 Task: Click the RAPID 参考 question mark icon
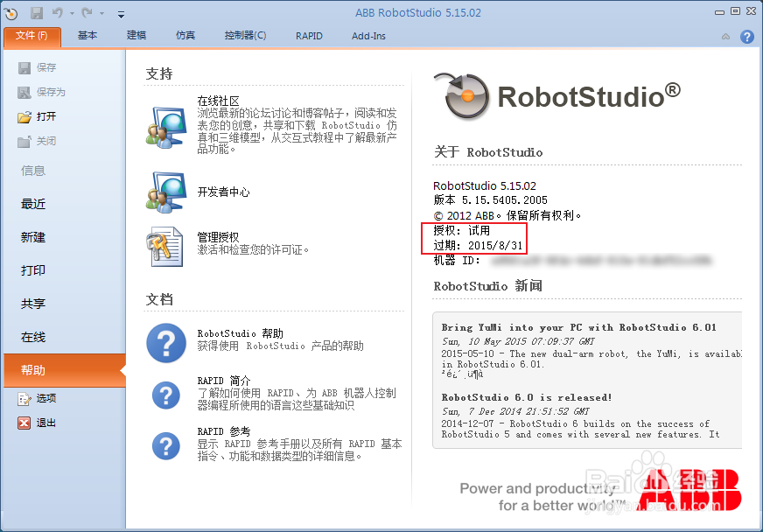click(x=166, y=446)
